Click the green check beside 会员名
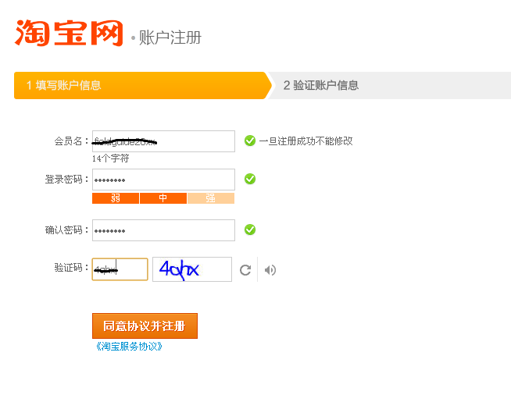This screenshot has width=511, height=420. 250,141
